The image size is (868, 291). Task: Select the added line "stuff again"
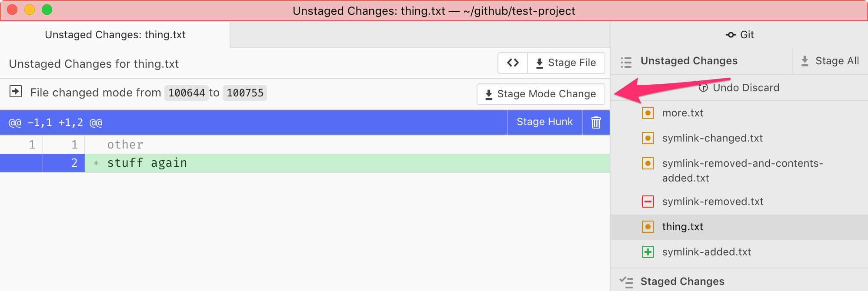pos(147,163)
